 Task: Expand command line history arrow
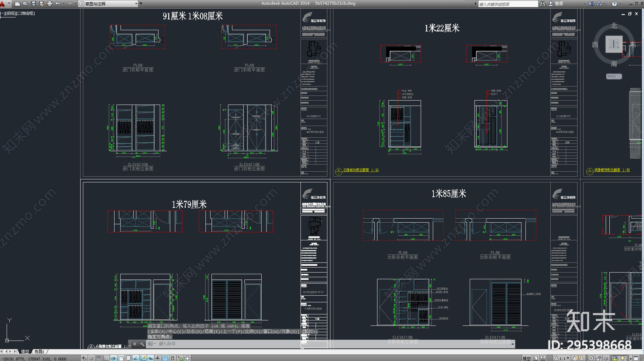point(512,344)
